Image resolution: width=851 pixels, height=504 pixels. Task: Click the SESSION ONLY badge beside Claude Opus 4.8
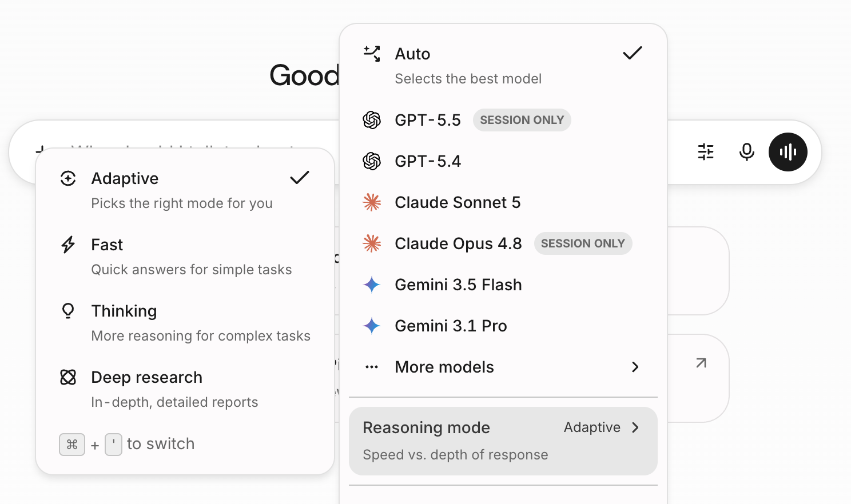click(583, 243)
